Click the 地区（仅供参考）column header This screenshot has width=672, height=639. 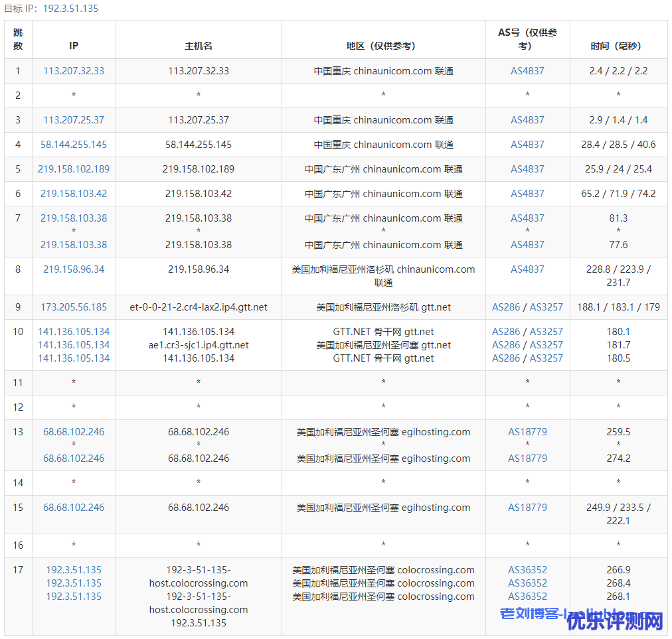point(383,46)
